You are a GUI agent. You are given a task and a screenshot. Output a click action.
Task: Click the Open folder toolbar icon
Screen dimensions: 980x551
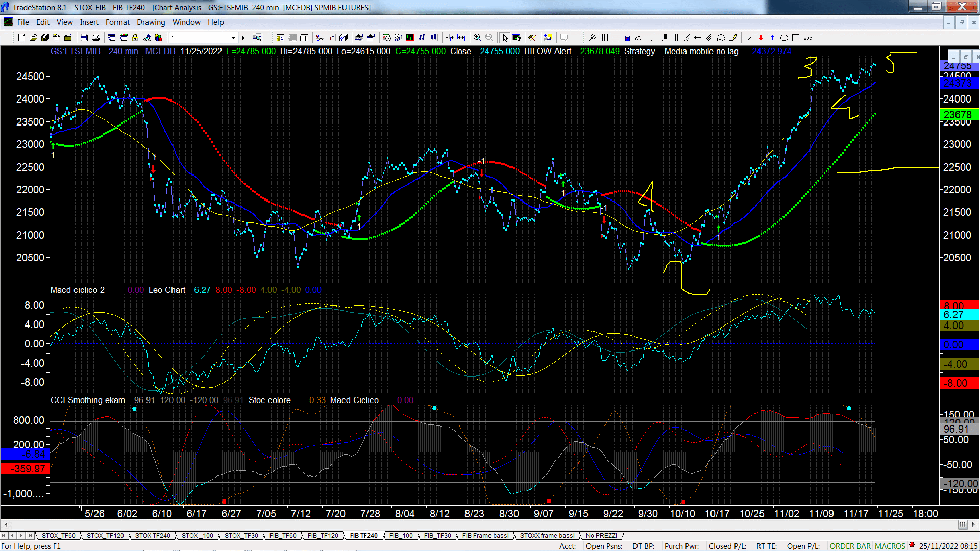pos(33,38)
